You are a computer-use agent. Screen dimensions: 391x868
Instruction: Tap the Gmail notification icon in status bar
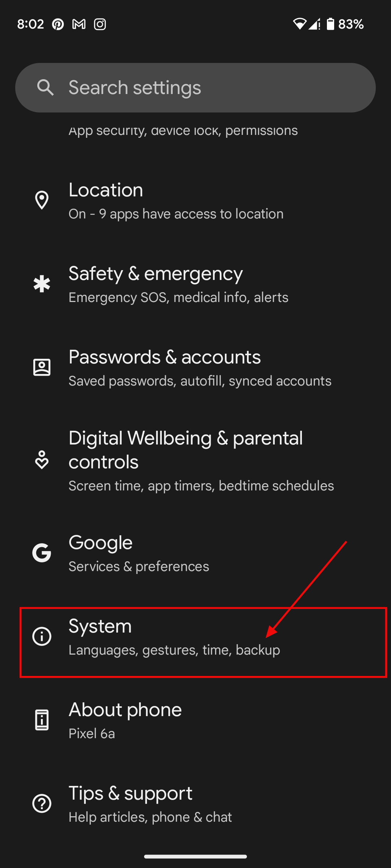coord(79,24)
